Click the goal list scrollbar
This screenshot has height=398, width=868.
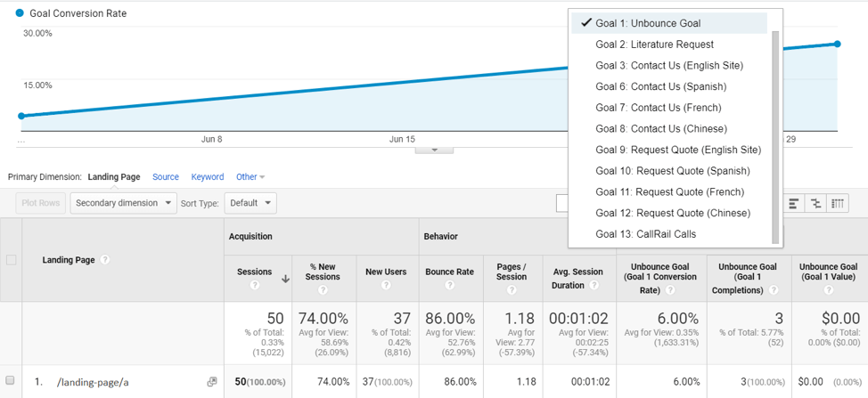775,137
